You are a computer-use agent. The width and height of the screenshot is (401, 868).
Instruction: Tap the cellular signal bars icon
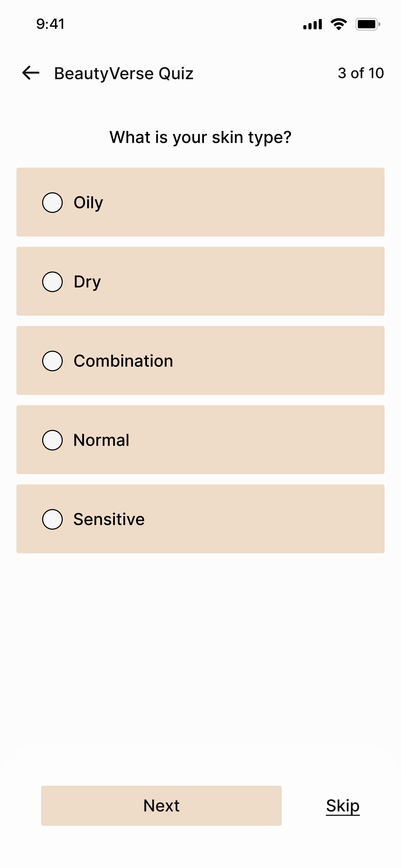pos(312,25)
